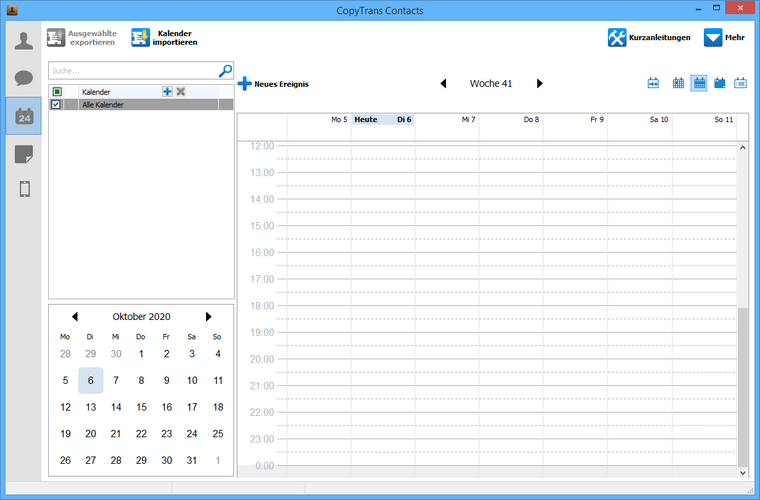Screen dimensions: 760x500
Task: Click the 12:00 time label
Action: 262,146
